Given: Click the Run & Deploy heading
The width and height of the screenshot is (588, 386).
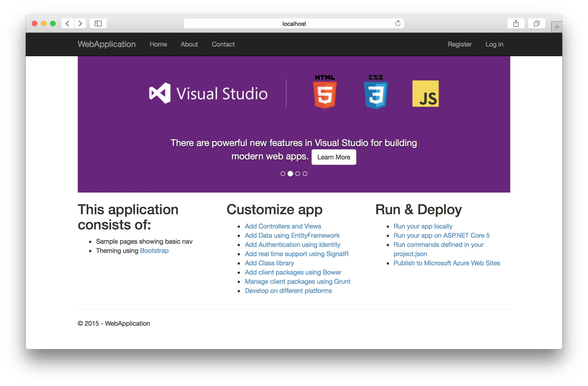Looking at the screenshot, I should pyautogui.click(x=418, y=209).
